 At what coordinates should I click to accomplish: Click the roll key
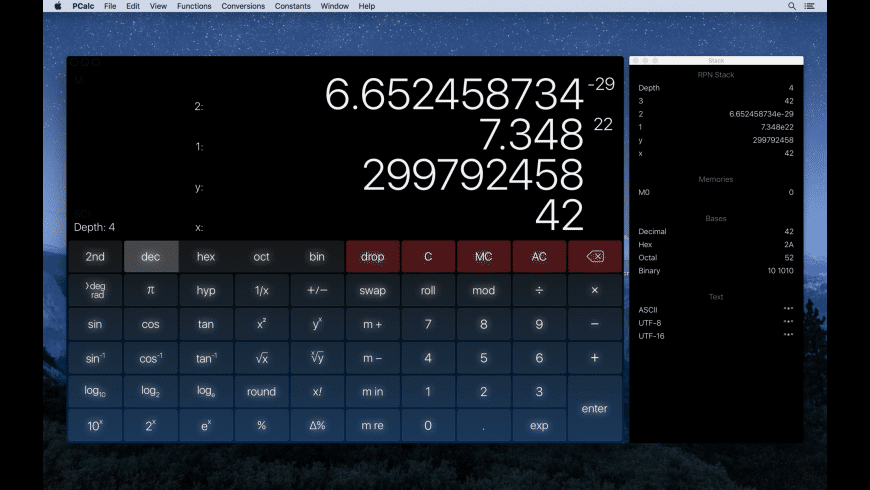click(428, 290)
